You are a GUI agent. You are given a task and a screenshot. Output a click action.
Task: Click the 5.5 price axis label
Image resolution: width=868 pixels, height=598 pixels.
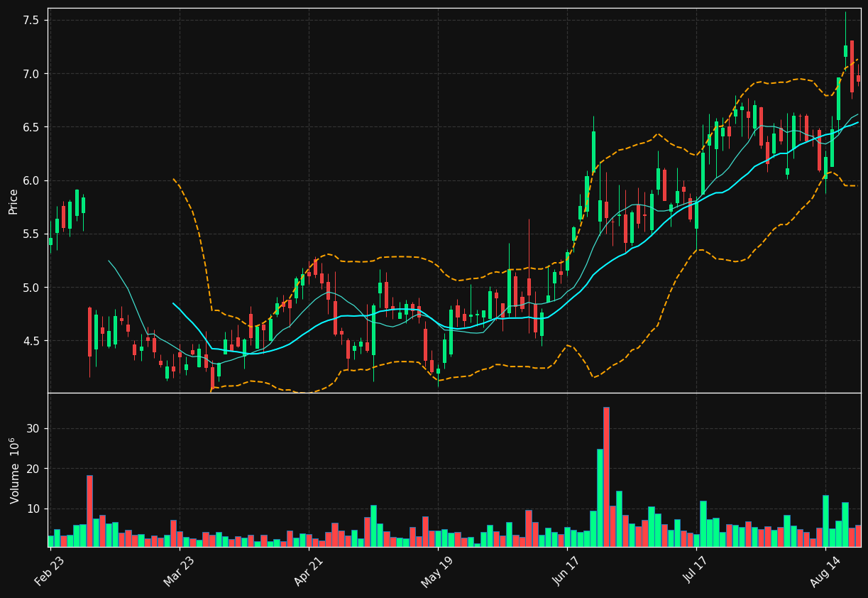point(31,234)
